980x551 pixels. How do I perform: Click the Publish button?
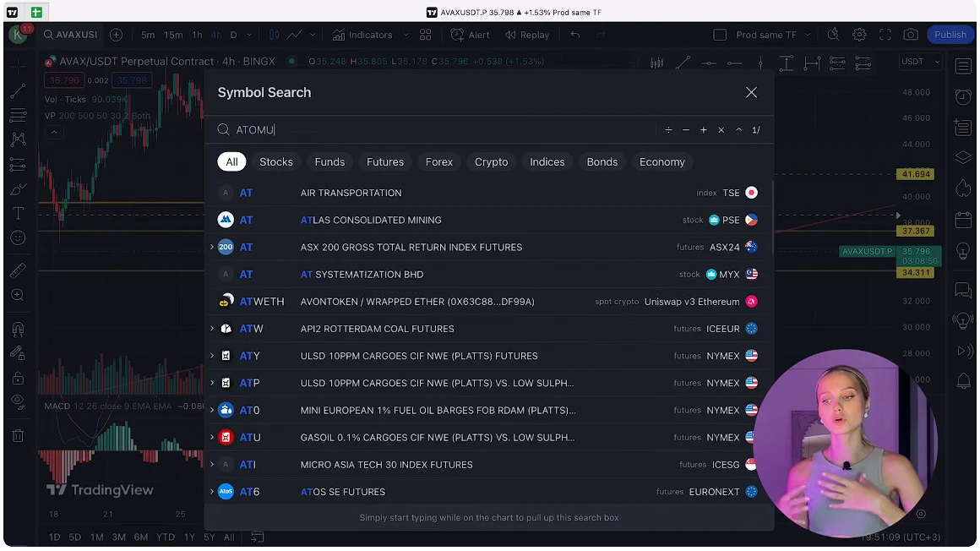click(x=950, y=34)
